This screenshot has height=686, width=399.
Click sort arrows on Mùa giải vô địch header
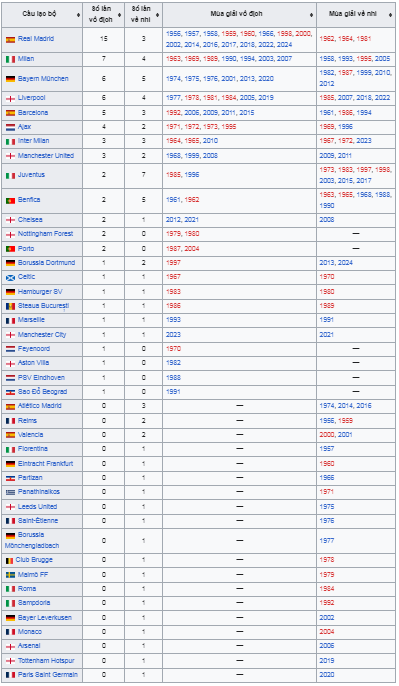[312, 15]
